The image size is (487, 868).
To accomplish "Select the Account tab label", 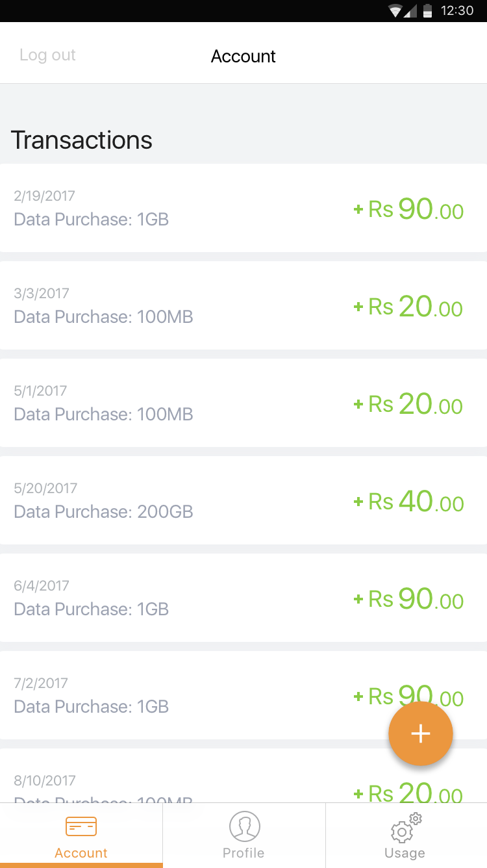I will click(x=81, y=853).
